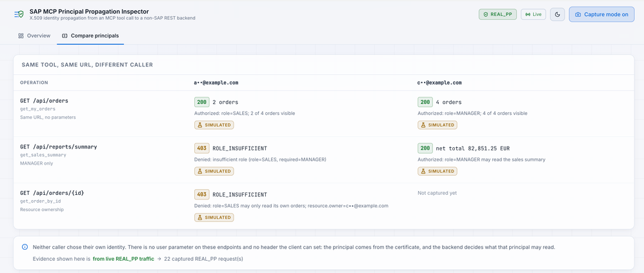Click 403 badge in reports/summary row
Viewport: 644px width, 273px height.
coord(202,148)
